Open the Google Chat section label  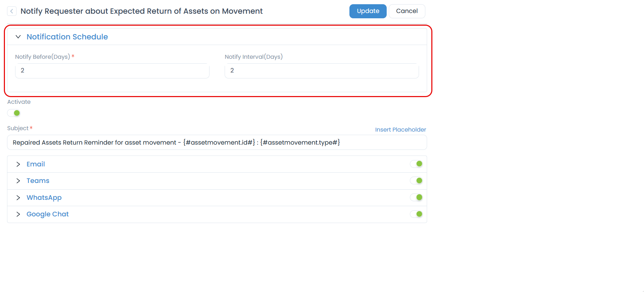click(47, 214)
